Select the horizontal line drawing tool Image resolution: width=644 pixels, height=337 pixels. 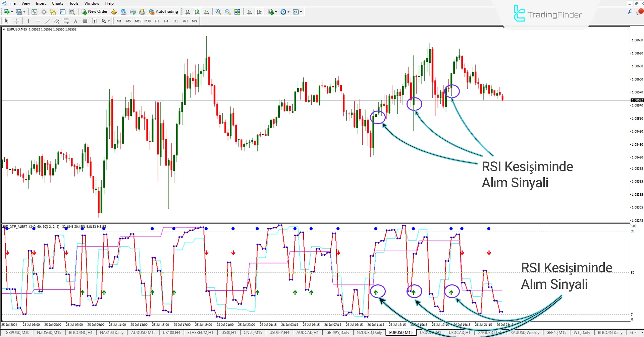[x=38, y=21]
